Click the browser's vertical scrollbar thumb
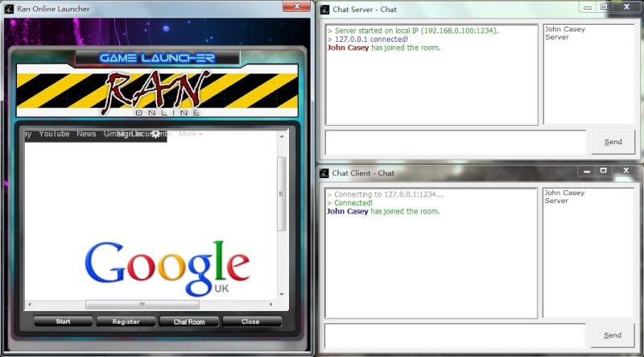Viewport: 644px width, 357px height. coord(282,193)
